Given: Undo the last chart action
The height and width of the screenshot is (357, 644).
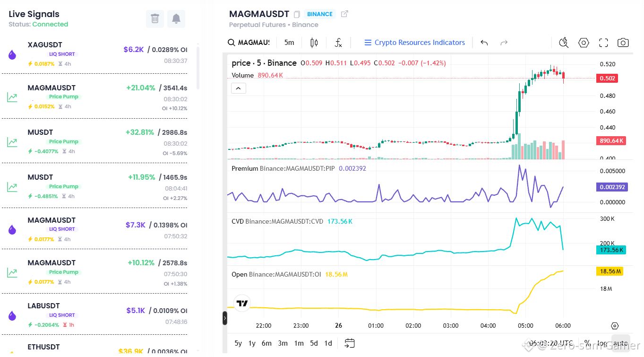Looking at the screenshot, I should pyautogui.click(x=484, y=43).
